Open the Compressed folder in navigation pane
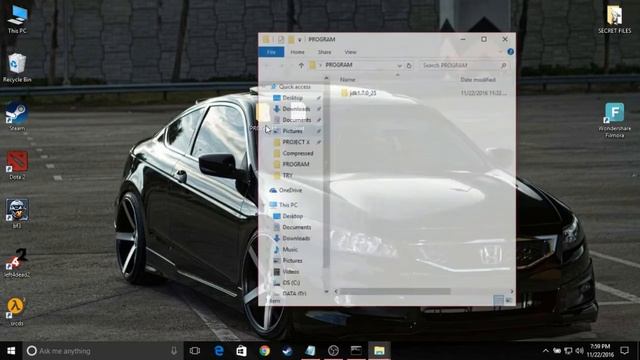This screenshot has width=640, height=360. click(298, 153)
